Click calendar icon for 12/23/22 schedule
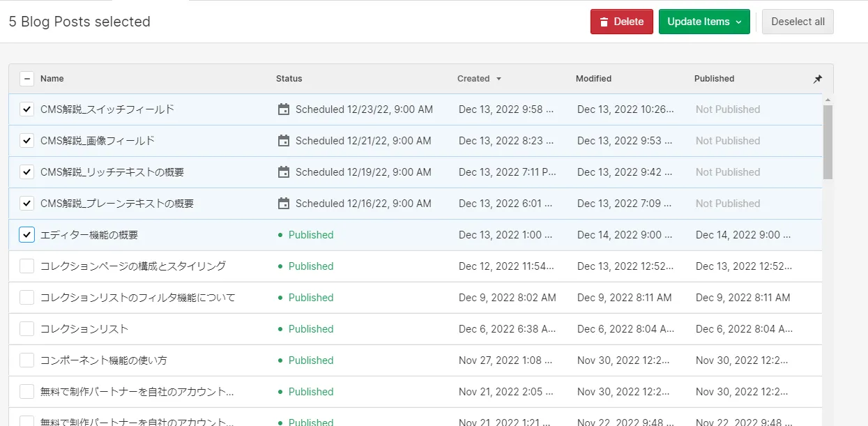The width and height of the screenshot is (868, 426). [283, 109]
